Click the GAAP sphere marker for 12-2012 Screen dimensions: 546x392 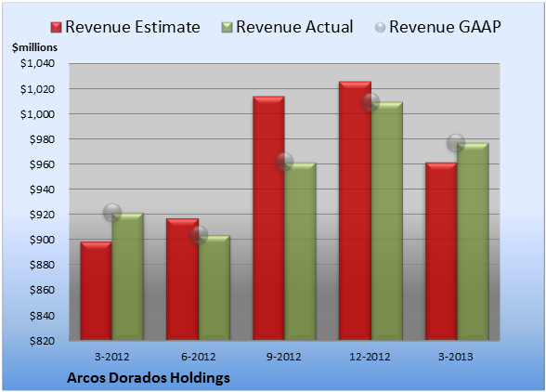tap(370, 102)
